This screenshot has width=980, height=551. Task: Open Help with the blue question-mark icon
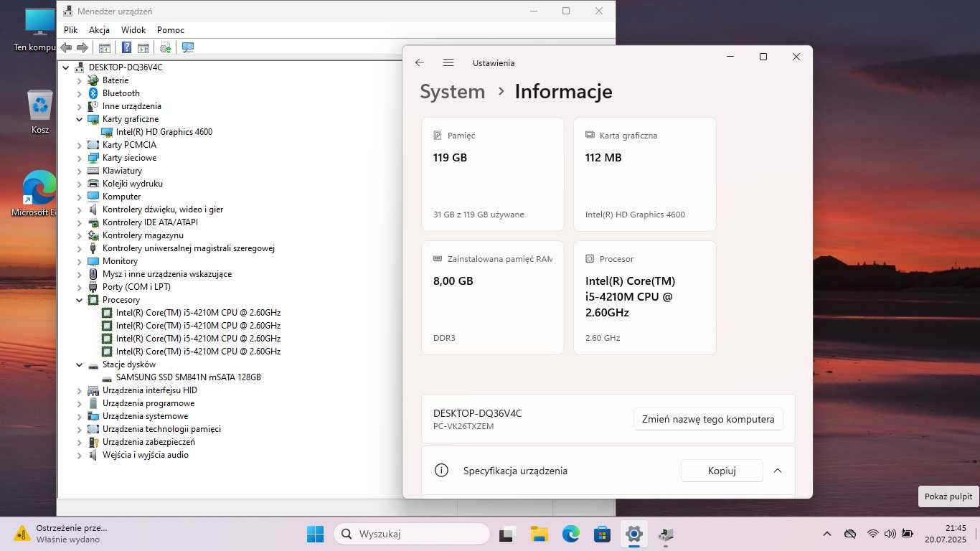126,47
